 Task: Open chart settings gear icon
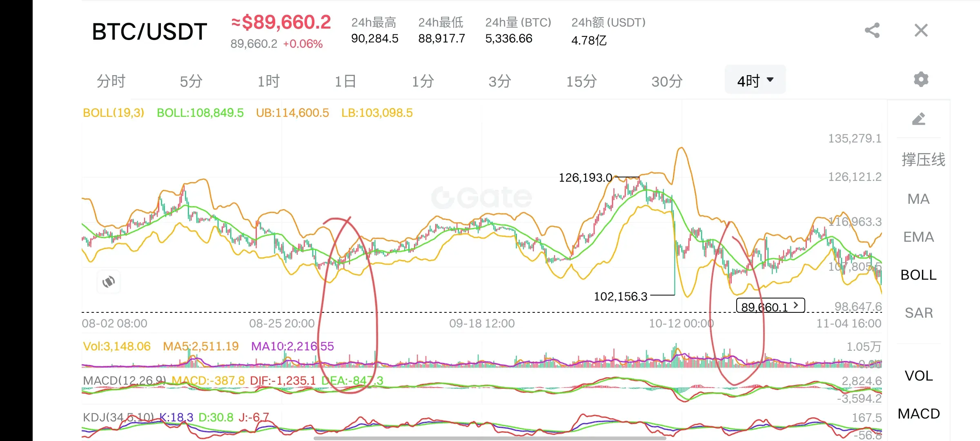click(x=921, y=79)
